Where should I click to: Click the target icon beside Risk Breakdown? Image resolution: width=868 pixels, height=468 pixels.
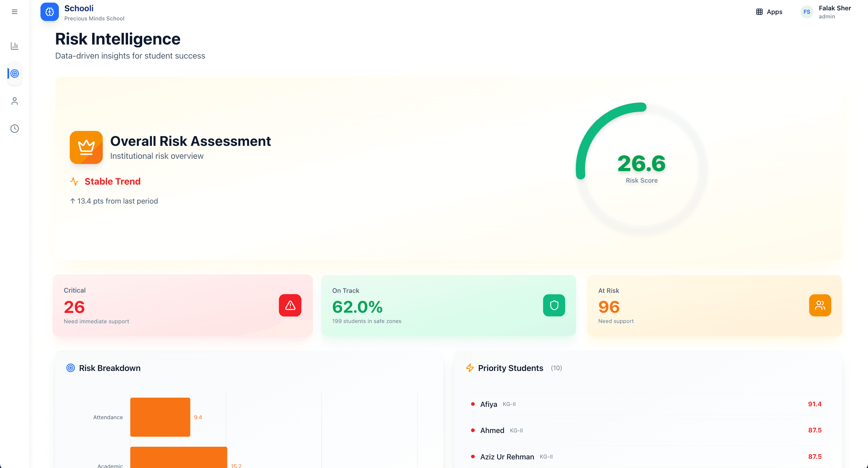[70, 368]
